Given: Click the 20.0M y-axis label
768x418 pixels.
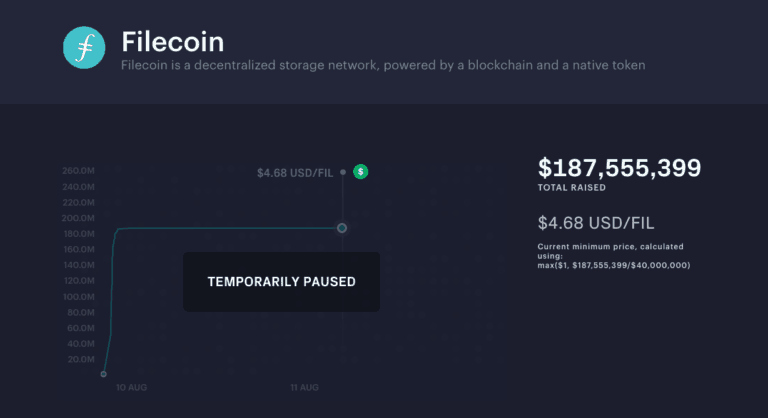Looking at the screenshot, I should (79, 359).
